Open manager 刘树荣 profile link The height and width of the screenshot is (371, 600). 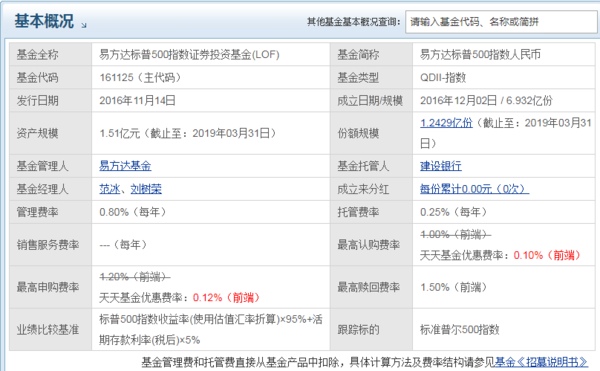(146, 189)
